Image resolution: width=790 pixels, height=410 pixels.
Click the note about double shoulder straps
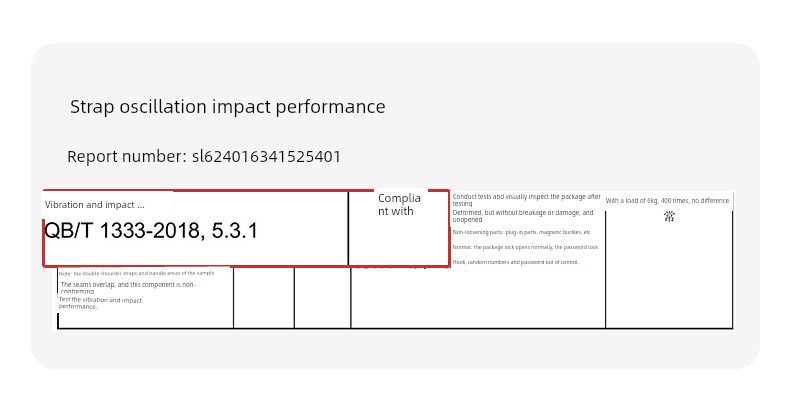(137, 273)
